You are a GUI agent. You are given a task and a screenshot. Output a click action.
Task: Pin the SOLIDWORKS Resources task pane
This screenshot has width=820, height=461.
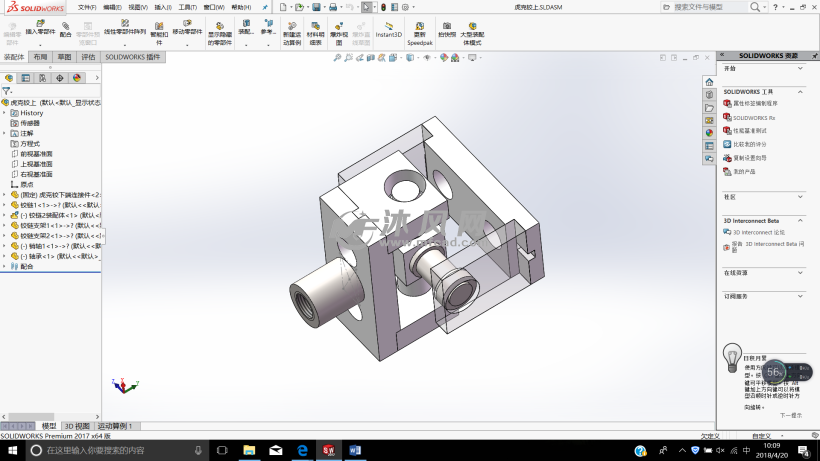point(815,55)
